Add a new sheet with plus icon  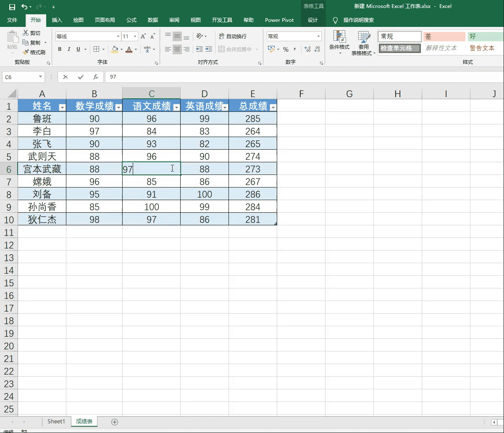[x=115, y=422]
